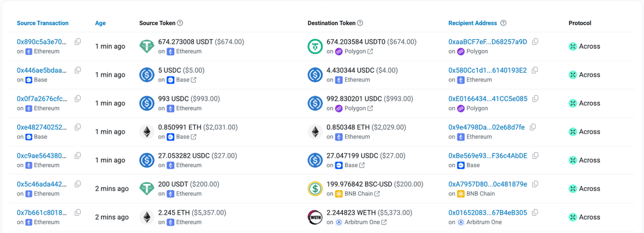Viewport: 644px width, 233px height.
Task: Copy recipient address 0x01652083...67B4eB305
Action: coord(535,212)
